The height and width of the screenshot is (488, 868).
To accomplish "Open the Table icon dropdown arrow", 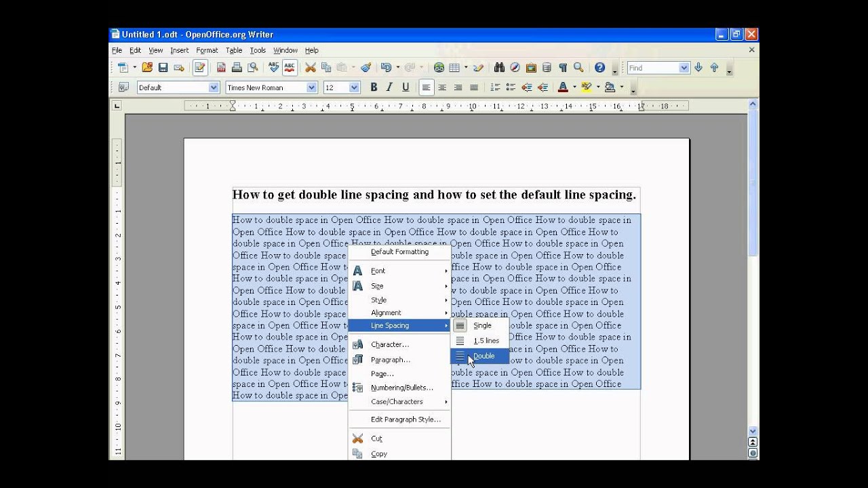I will [466, 68].
